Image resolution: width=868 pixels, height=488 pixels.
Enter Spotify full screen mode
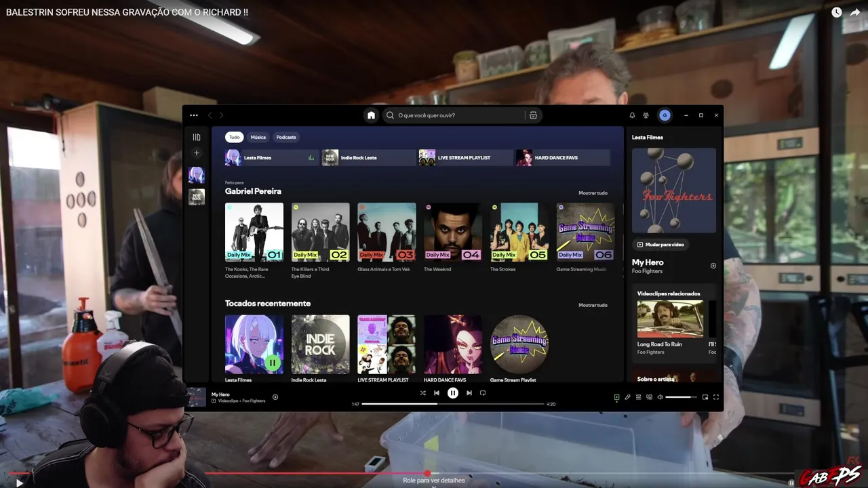[715, 397]
